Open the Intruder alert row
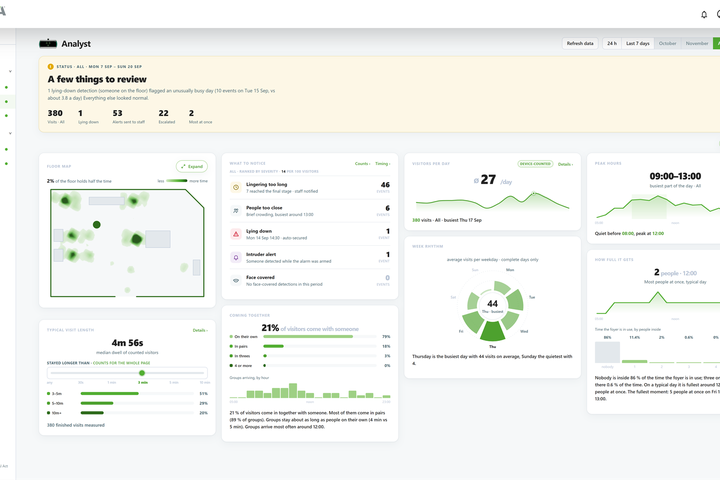The image size is (720, 480). pos(310,257)
